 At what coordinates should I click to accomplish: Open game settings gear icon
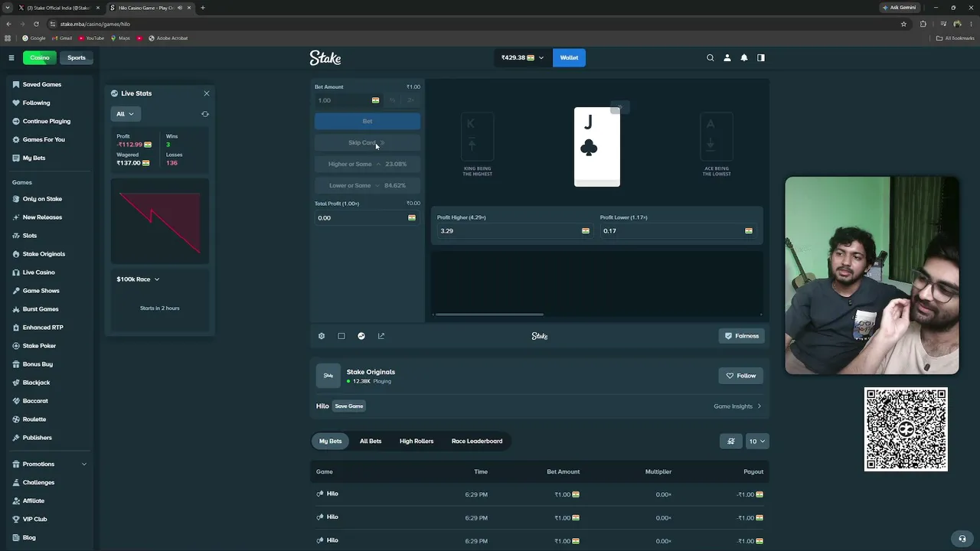tap(322, 336)
